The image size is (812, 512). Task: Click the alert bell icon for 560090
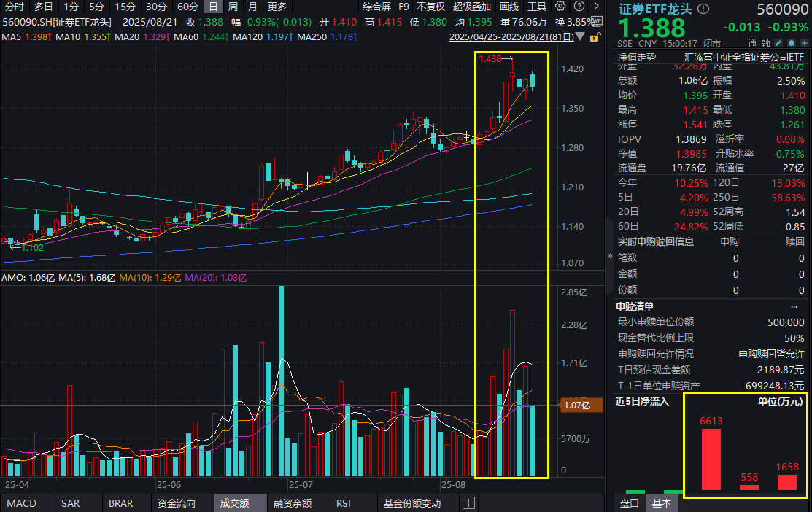click(792, 43)
